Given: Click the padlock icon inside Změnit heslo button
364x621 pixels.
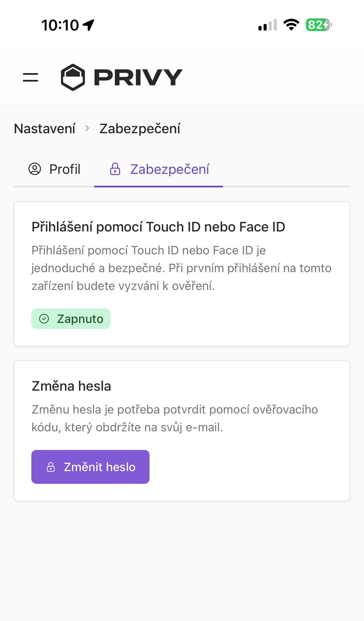Looking at the screenshot, I should pos(51,467).
